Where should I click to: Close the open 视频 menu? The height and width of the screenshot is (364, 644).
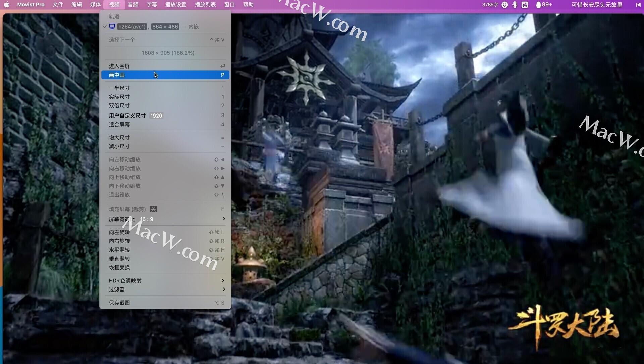(x=114, y=5)
